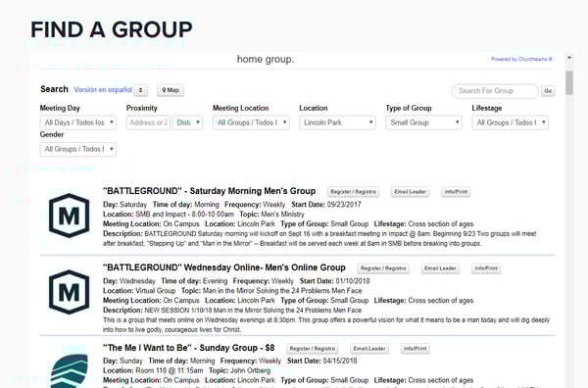Click Email Leader for BATTLEGROUND Wednesday Online group
588x388 pixels.
[x=441, y=268]
